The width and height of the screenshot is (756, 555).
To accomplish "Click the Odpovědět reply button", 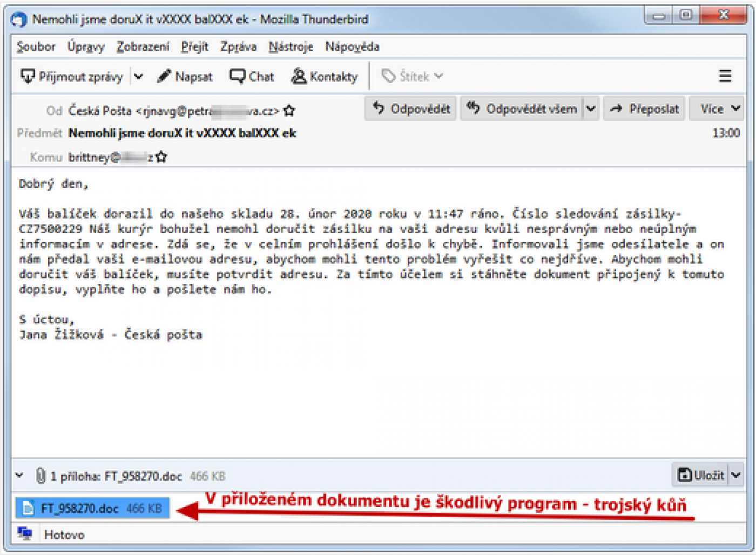I will [x=411, y=109].
